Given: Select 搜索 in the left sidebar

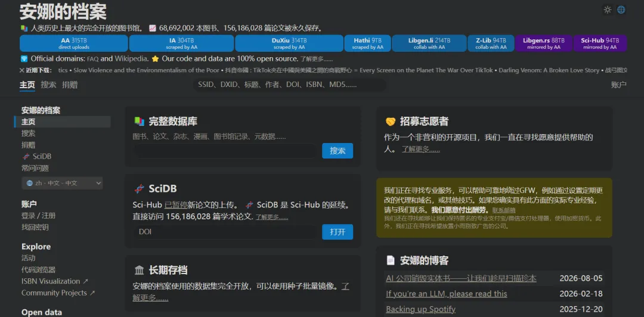Looking at the screenshot, I should [29, 133].
